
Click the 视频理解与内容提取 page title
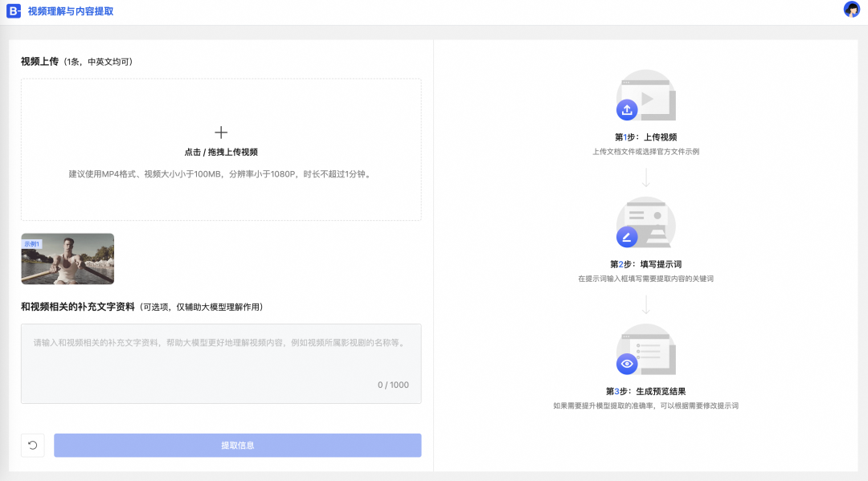coord(70,11)
